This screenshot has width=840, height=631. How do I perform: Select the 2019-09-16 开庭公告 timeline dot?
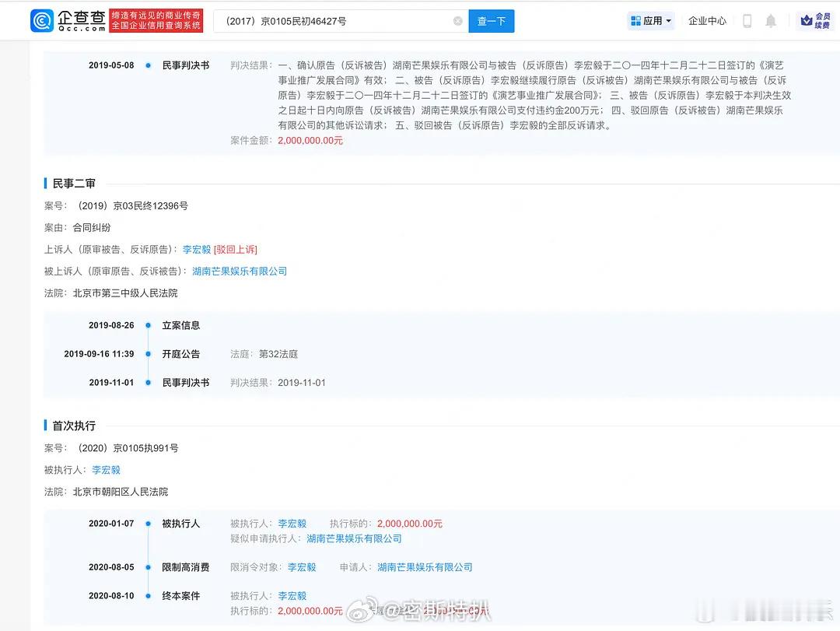click(x=149, y=354)
